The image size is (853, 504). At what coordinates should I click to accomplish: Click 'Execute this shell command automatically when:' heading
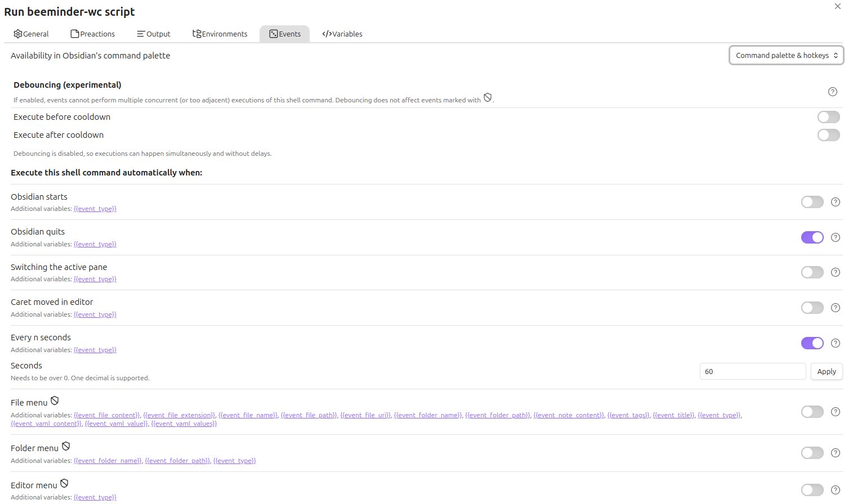pos(106,173)
